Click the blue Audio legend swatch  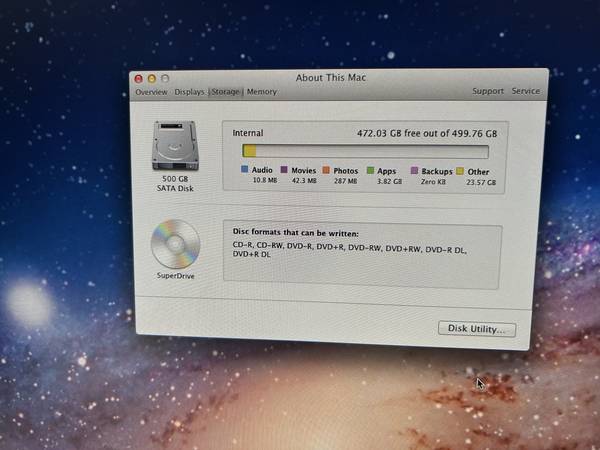pos(245,170)
